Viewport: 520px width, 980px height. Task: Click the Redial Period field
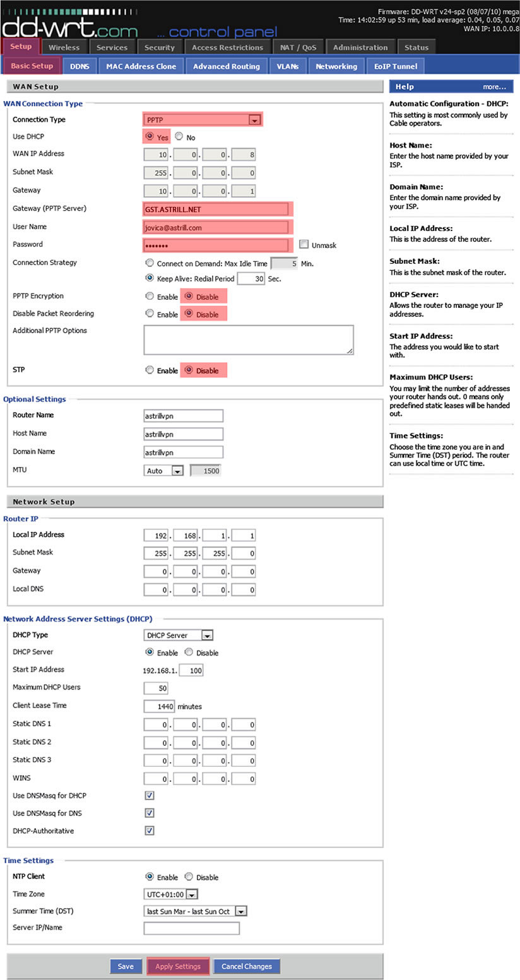click(251, 278)
